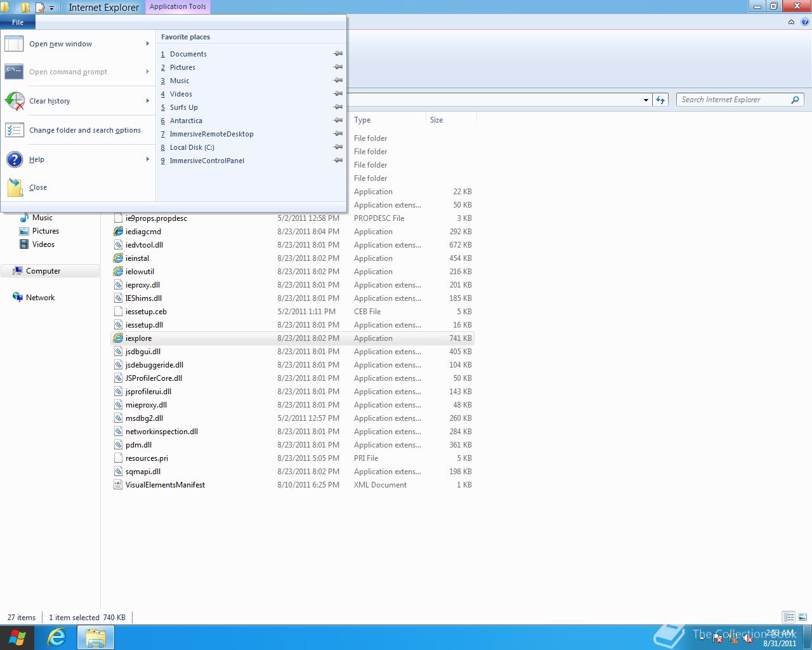Expand Clear history submenu arrow
This screenshot has height=650, width=812.
(148, 101)
